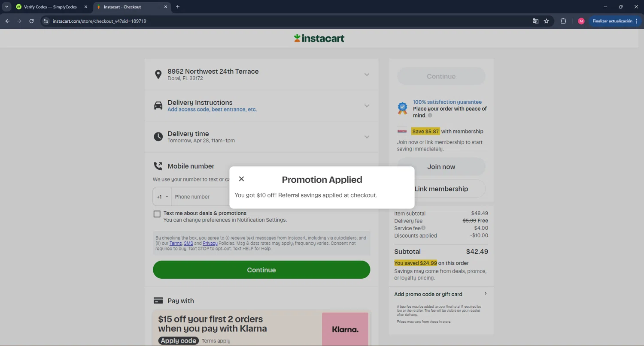
Task: Click the Instacart logo
Action: (x=319, y=38)
